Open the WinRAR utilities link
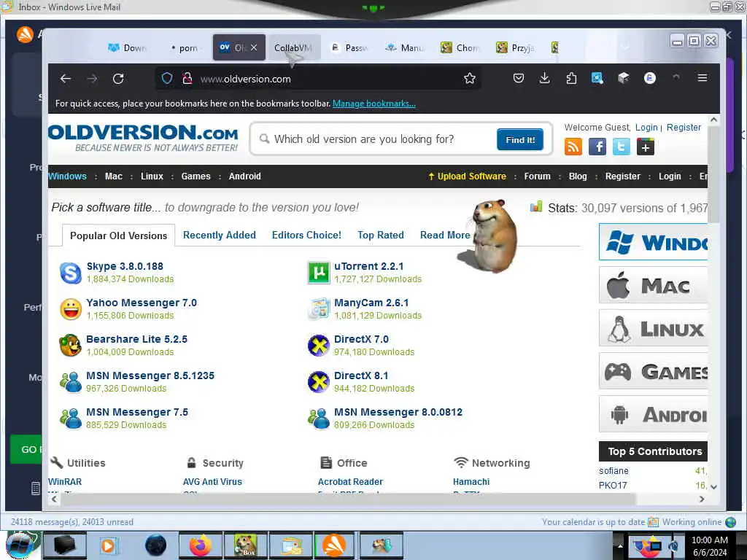The height and width of the screenshot is (560, 747). tap(65, 482)
